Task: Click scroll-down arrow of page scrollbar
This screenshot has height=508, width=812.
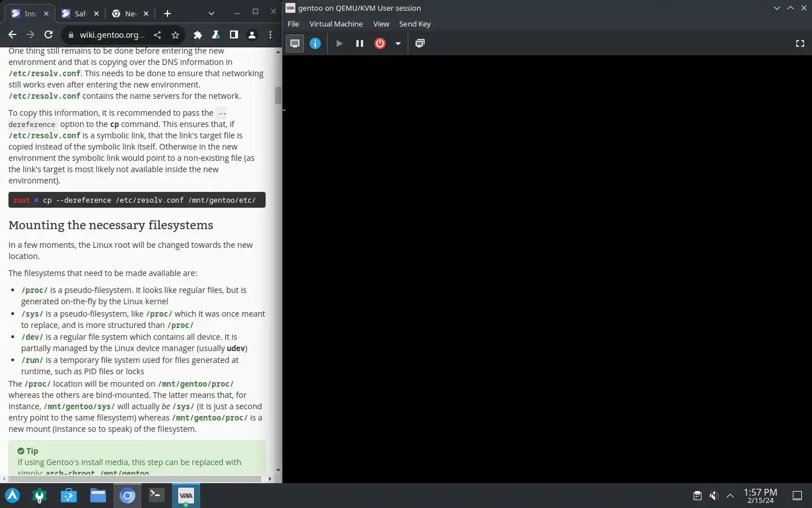Action: click(x=278, y=470)
